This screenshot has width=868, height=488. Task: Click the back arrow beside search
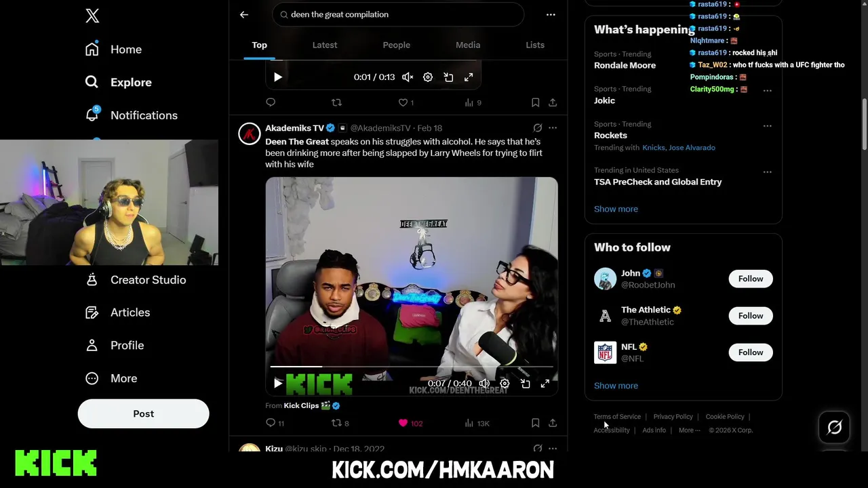coord(244,14)
